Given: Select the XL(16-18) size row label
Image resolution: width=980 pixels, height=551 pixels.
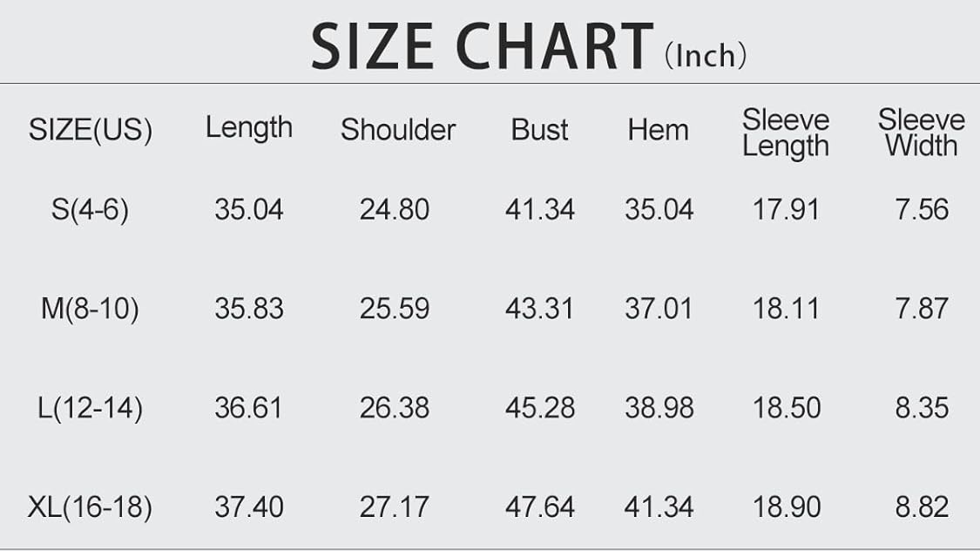Looking at the screenshot, I should 90,507.
